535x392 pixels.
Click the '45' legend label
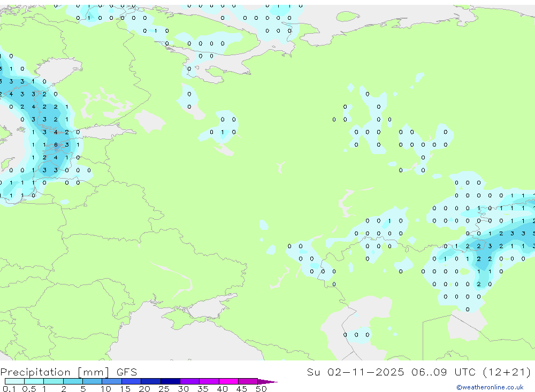[x=242, y=389]
